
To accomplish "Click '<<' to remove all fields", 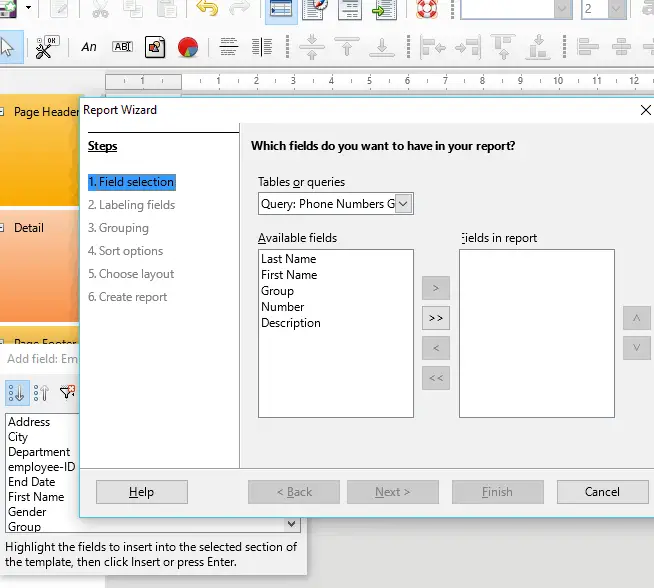I will [x=435, y=378].
